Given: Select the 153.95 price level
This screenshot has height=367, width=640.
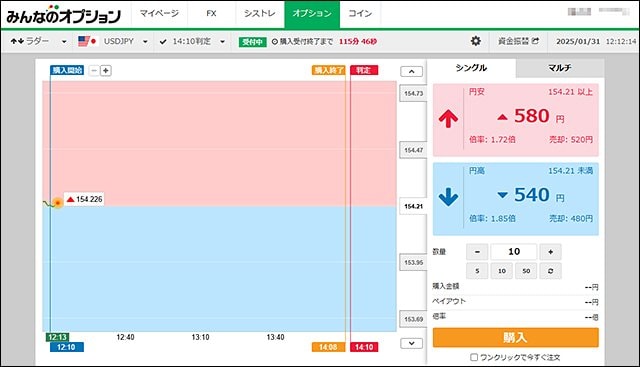Looking at the screenshot, I should (413, 262).
